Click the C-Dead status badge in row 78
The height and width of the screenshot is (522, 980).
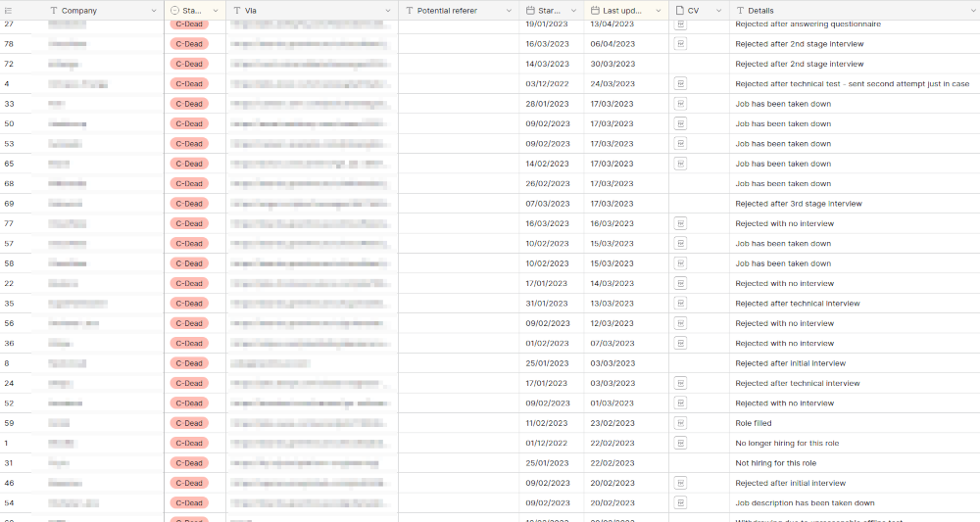(189, 44)
